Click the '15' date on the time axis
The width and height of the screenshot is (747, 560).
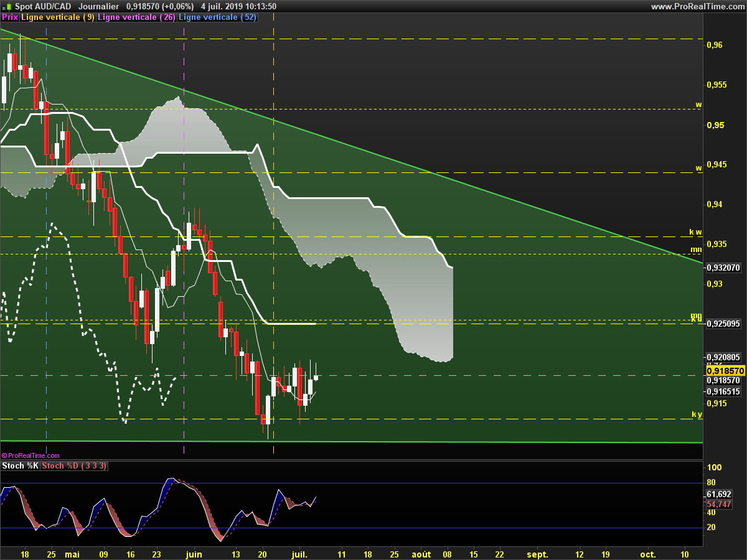(474, 554)
